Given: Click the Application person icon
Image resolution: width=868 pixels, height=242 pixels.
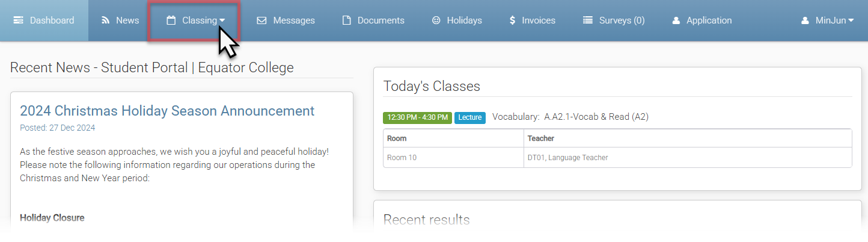Looking at the screenshot, I should pos(676,20).
